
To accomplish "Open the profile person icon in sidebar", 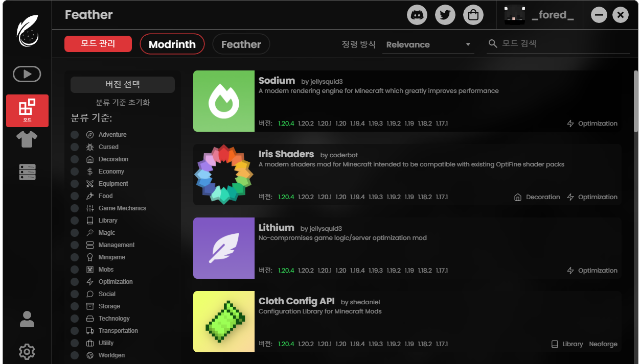I will pos(27,319).
